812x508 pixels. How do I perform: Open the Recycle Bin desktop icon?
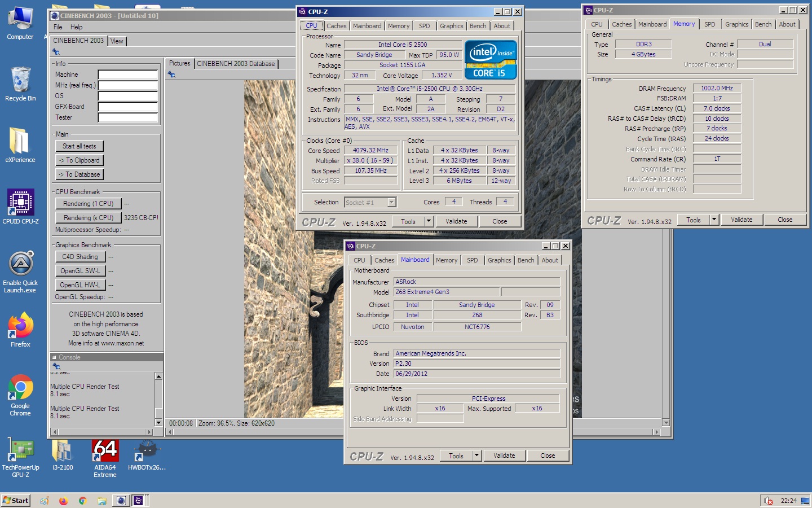click(20, 85)
